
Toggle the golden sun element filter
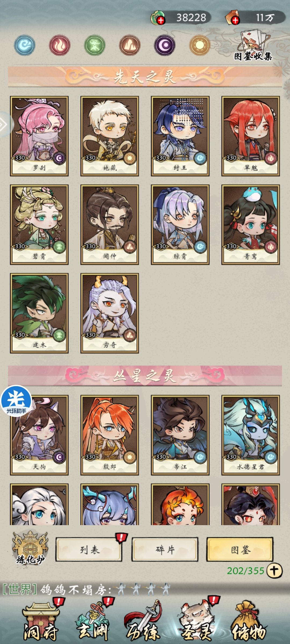(200, 45)
